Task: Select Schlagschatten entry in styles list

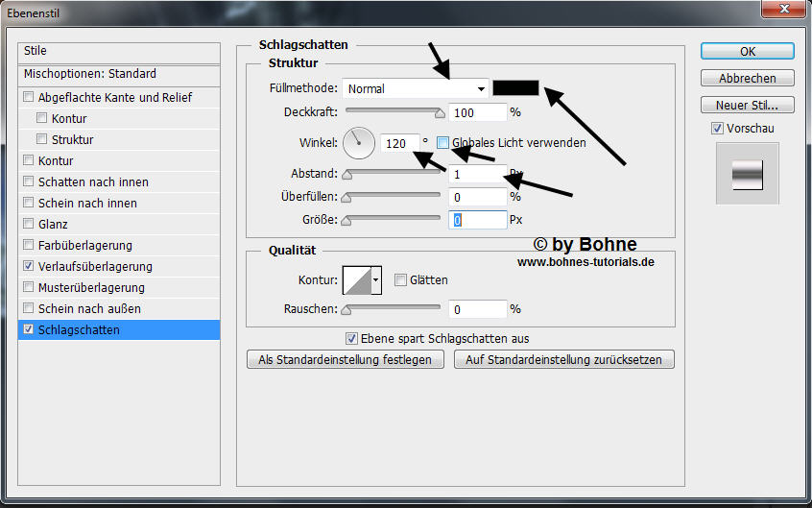Action: click(79, 329)
